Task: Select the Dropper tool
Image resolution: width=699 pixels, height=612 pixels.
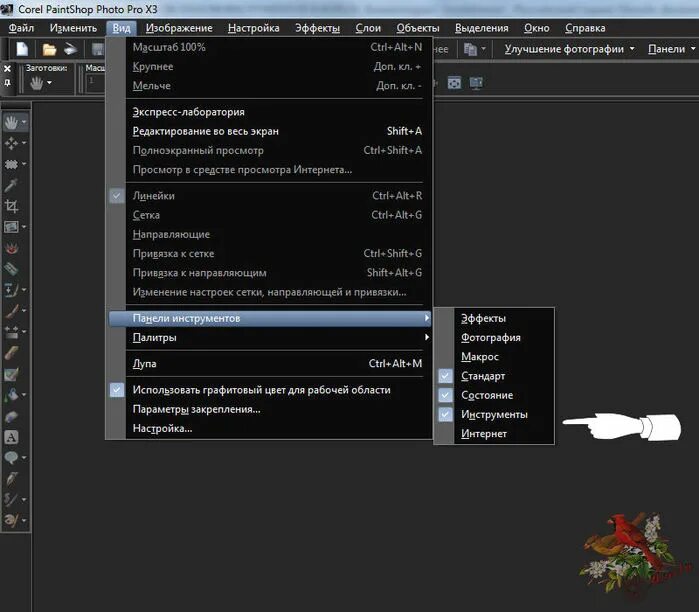Action: [11, 185]
